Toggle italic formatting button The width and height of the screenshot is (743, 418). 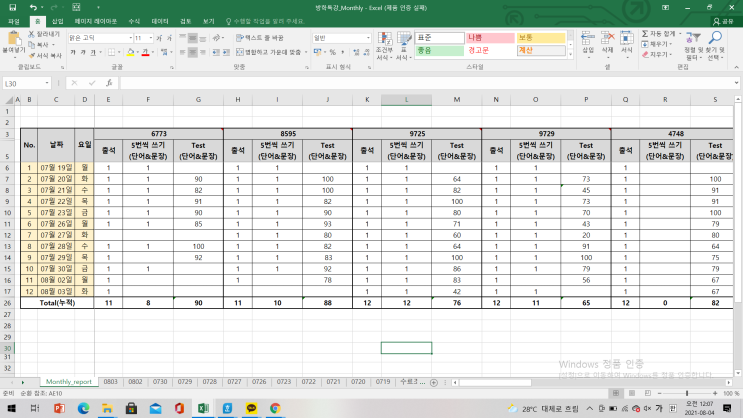83,52
